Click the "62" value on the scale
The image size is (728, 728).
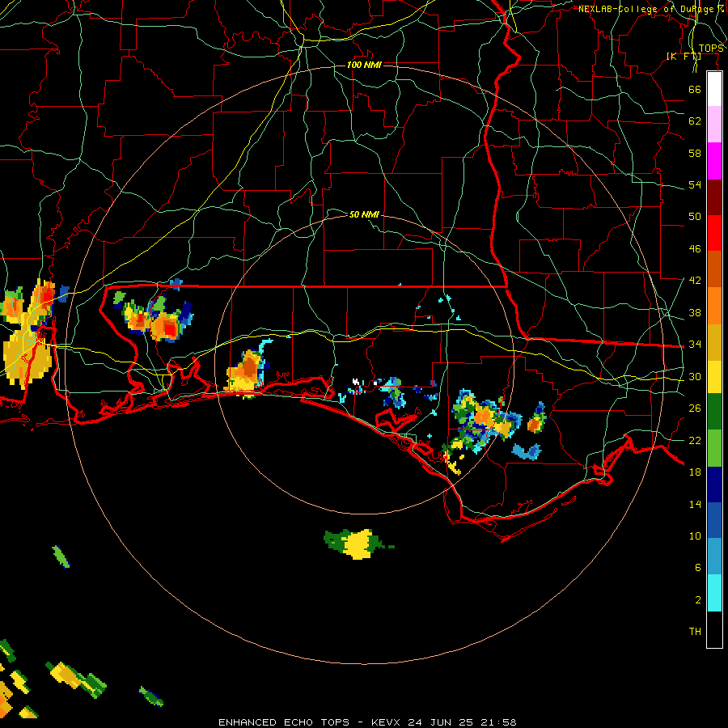[x=695, y=121]
